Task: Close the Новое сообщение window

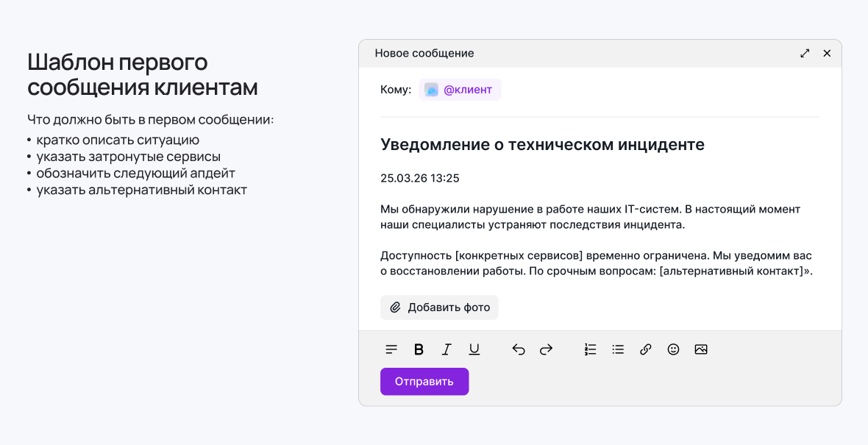Action: point(827,54)
